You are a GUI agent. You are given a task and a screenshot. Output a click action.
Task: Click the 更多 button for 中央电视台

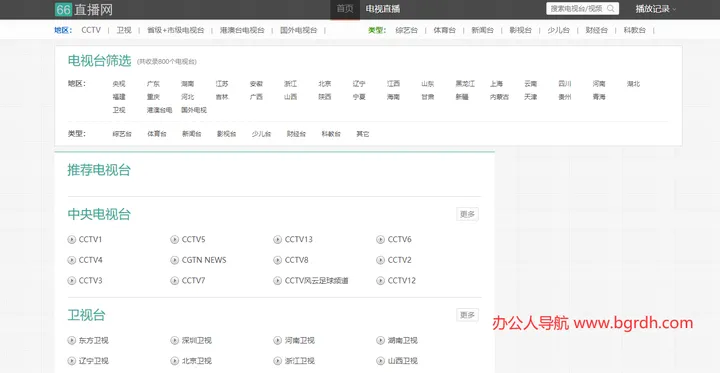coord(467,214)
